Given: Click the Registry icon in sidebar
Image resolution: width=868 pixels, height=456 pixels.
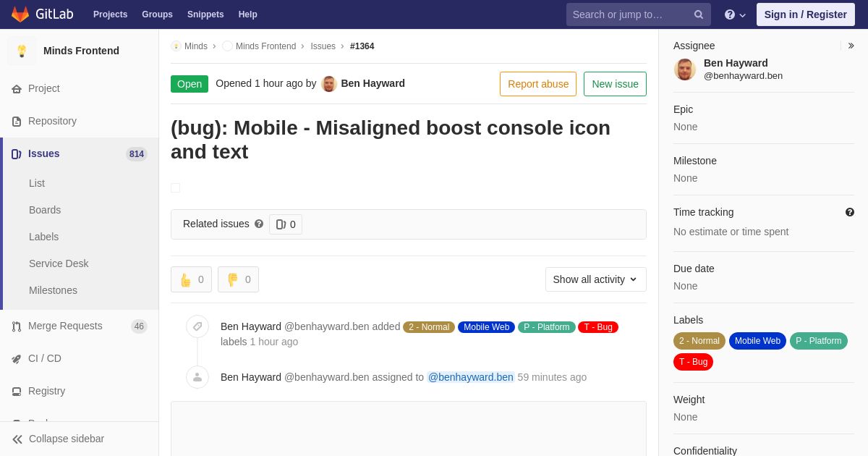Looking at the screenshot, I should (17, 392).
